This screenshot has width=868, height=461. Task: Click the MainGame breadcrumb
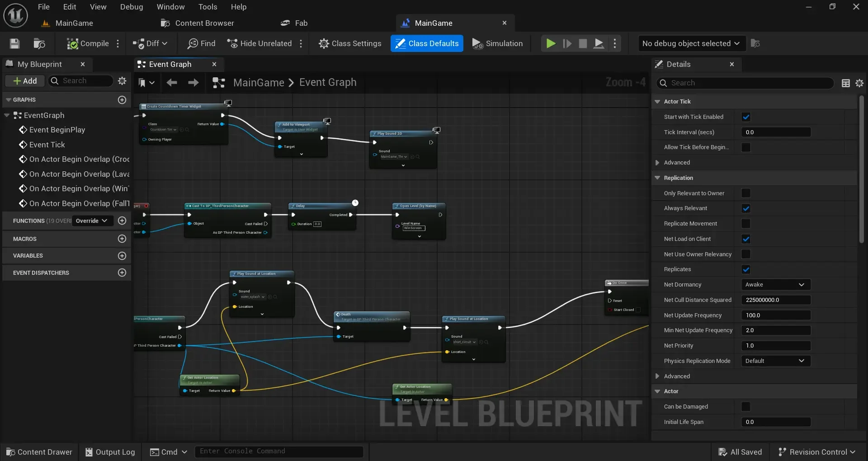tap(259, 83)
